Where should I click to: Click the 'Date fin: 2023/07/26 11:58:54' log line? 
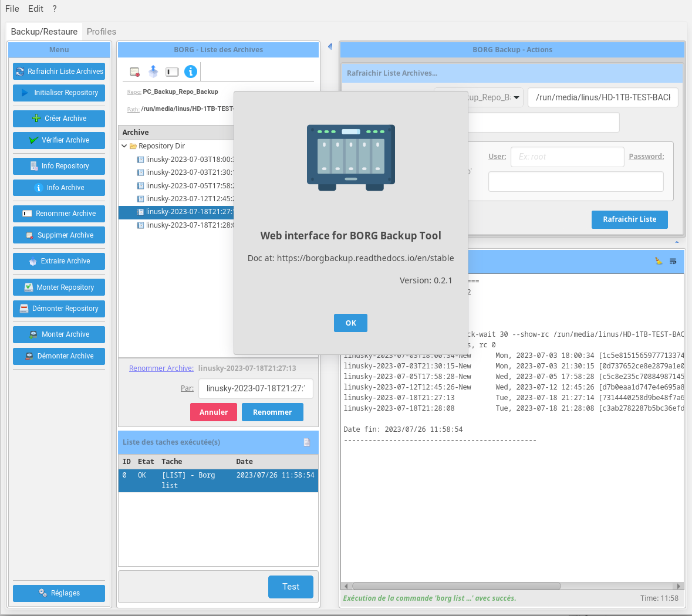click(403, 429)
